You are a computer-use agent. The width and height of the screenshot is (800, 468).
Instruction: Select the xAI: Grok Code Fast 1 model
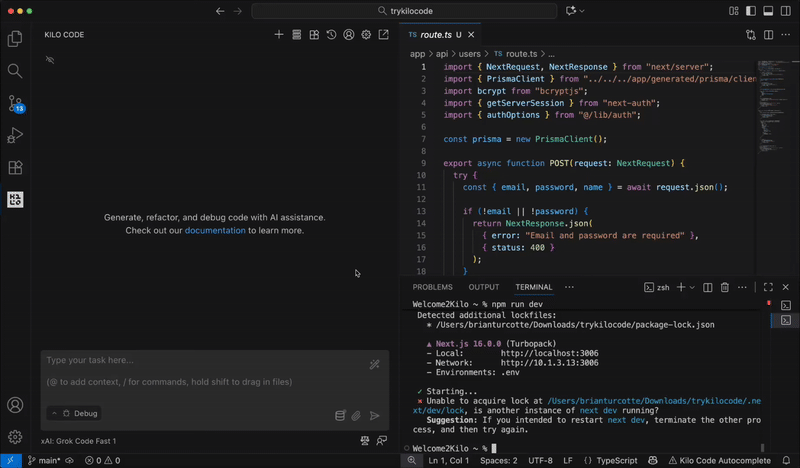79,441
